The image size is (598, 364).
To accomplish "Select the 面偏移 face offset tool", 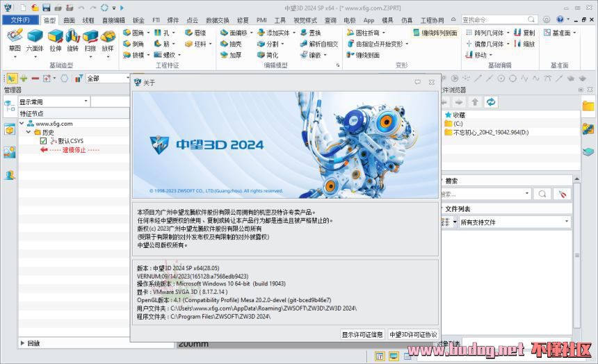I will tap(234, 33).
